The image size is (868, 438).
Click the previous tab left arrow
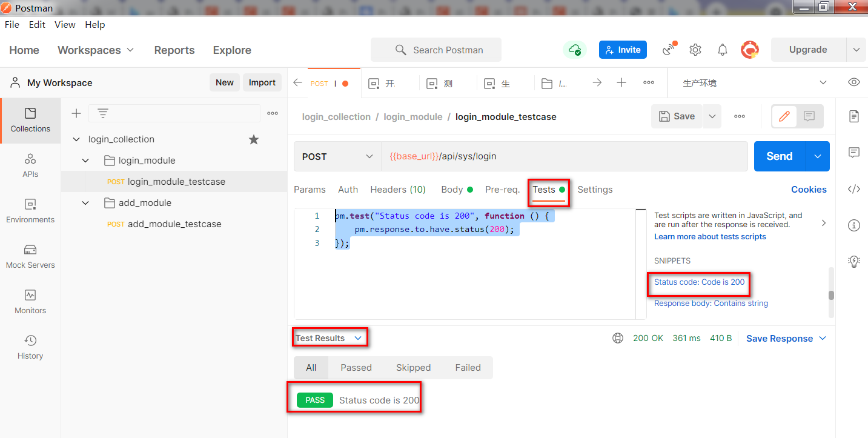click(297, 83)
